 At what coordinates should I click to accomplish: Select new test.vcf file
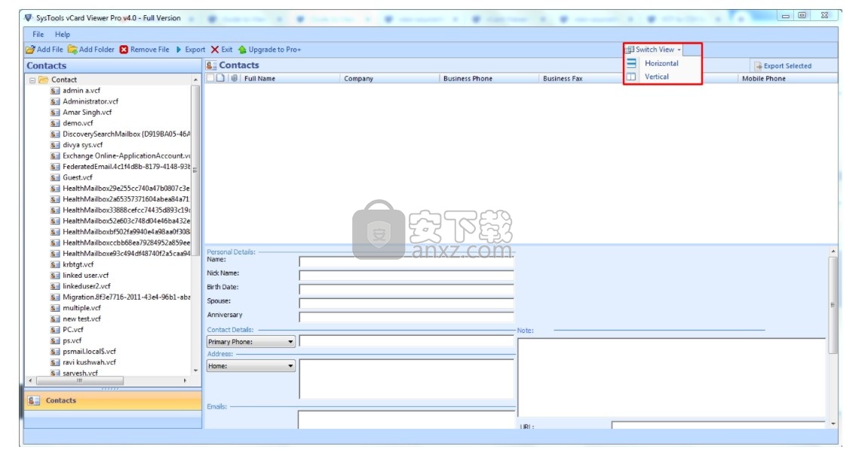pos(81,319)
